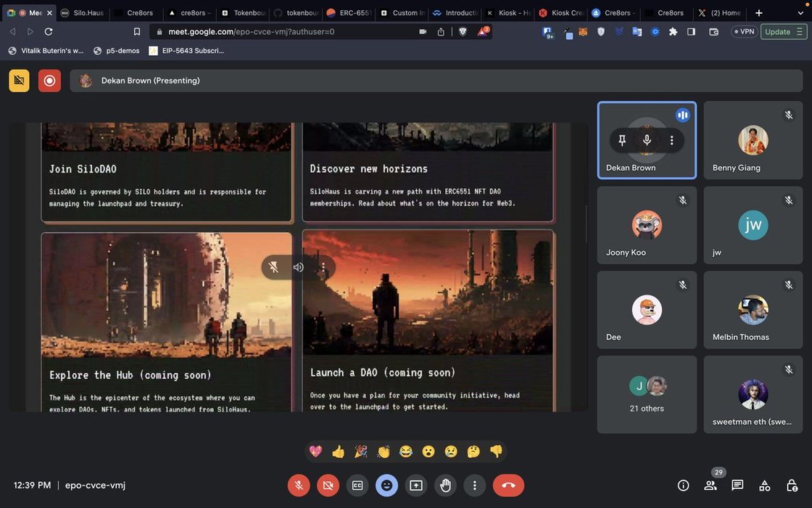Open chat with everyone
This screenshot has width=812, height=508.
tap(737, 486)
